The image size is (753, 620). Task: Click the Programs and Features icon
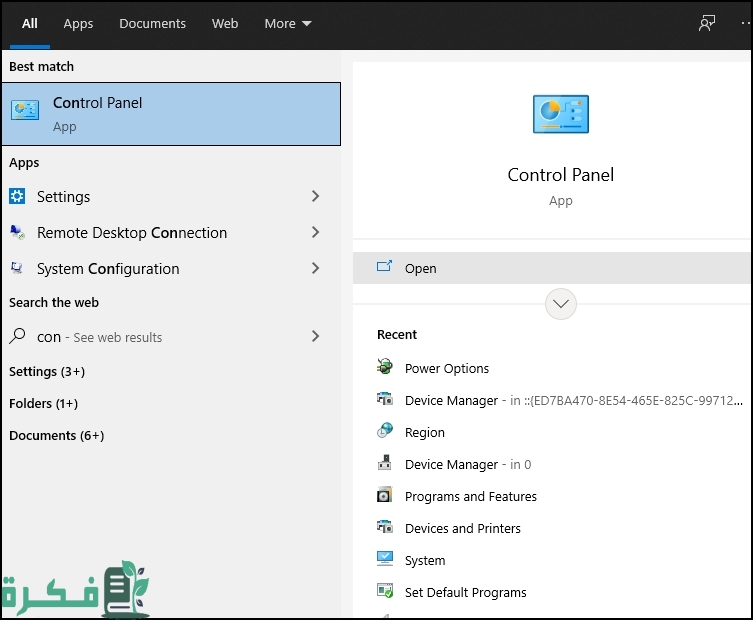coord(385,496)
